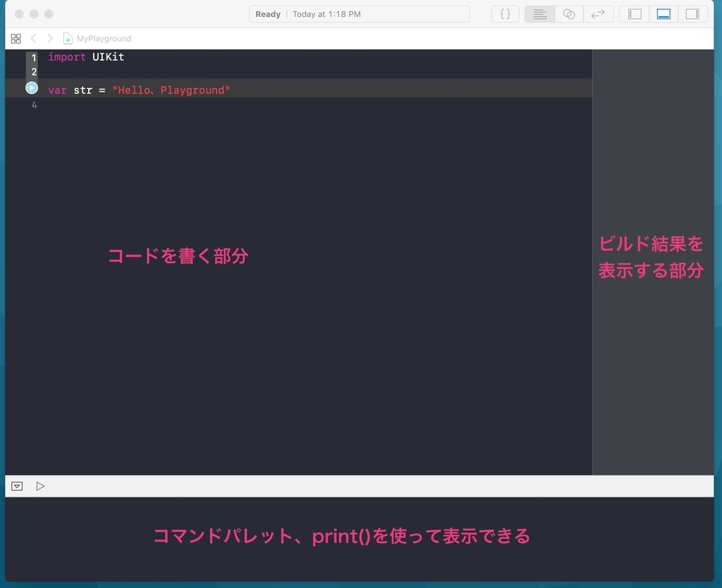Toggle the bottom Debug area panel
Image resolution: width=722 pixels, height=588 pixels.
(x=663, y=14)
